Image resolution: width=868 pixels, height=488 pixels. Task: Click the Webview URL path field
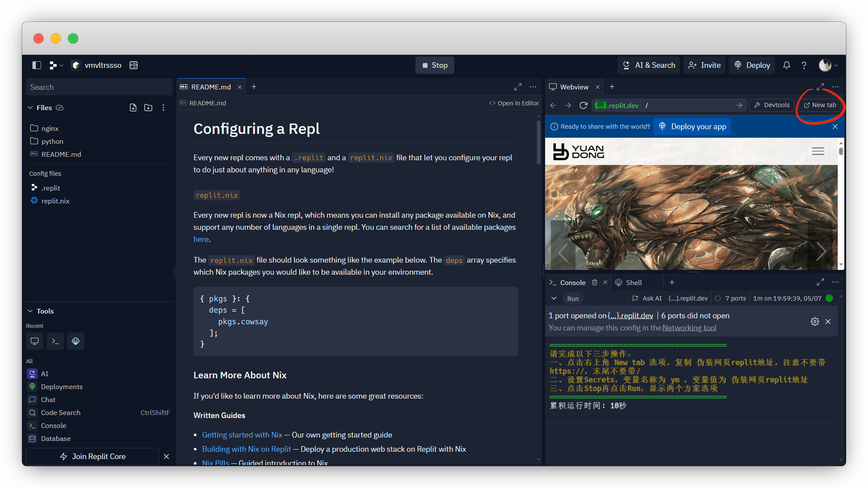pos(689,105)
